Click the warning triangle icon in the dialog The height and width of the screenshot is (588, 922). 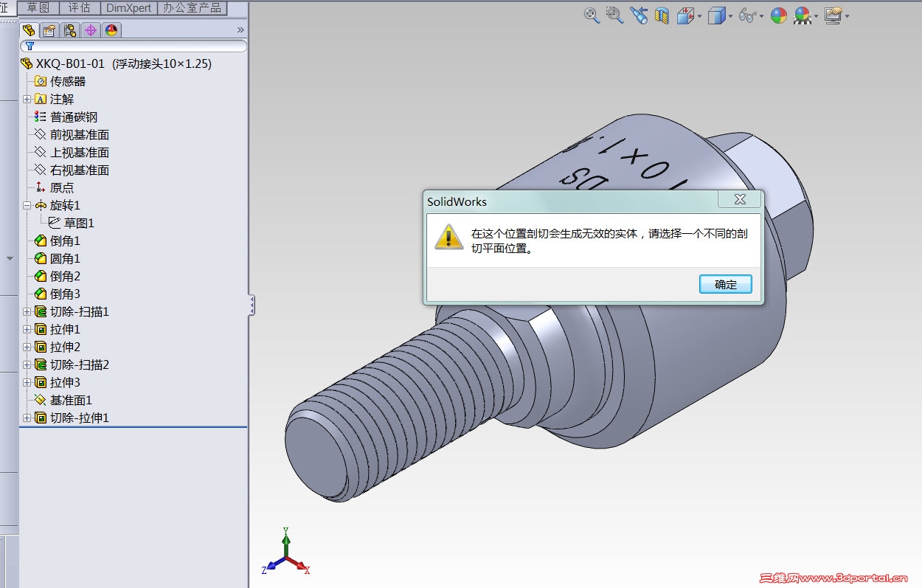pyautogui.click(x=448, y=237)
